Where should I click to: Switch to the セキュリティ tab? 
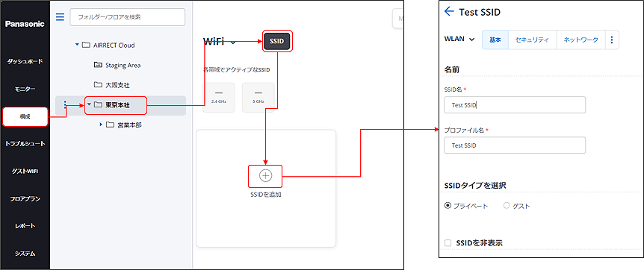[532, 40]
